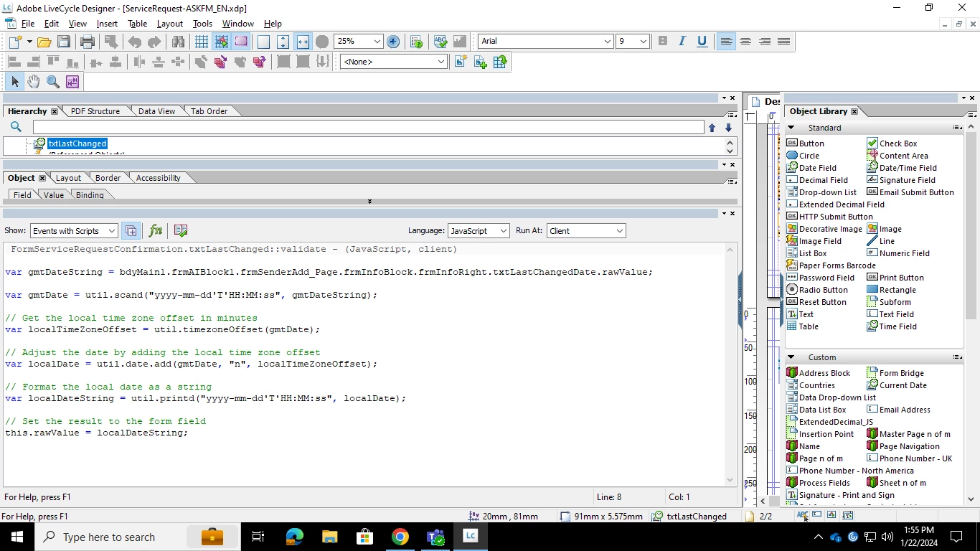Collapse the Standard library group
The width and height of the screenshot is (980, 551).
(x=791, y=128)
